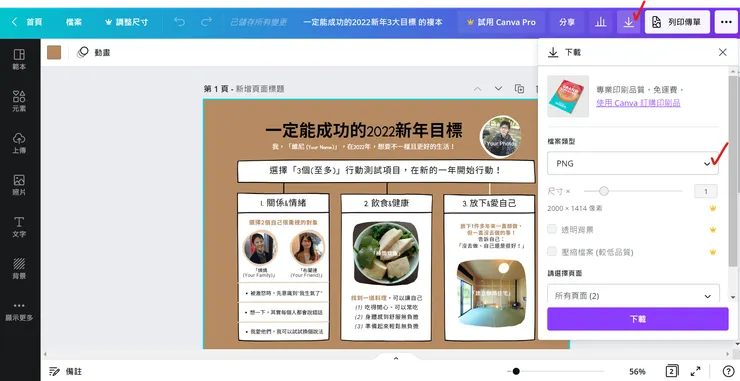The width and height of the screenshot is (740, 381).
Task: Open the 範本 templates sidebar tab
Action: pyautogui.click(x=19, y=59)
